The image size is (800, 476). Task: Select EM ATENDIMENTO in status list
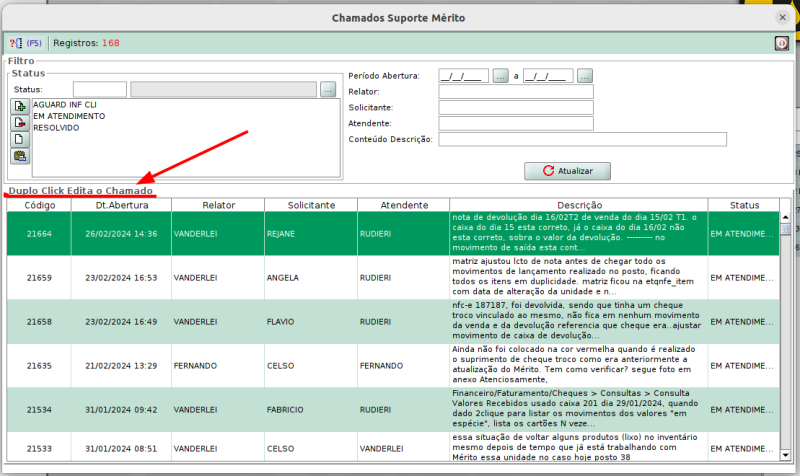click(x=69, y=116)
